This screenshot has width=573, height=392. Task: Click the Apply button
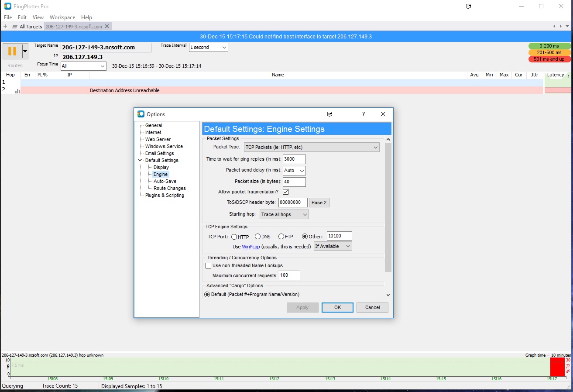[302, 307]
